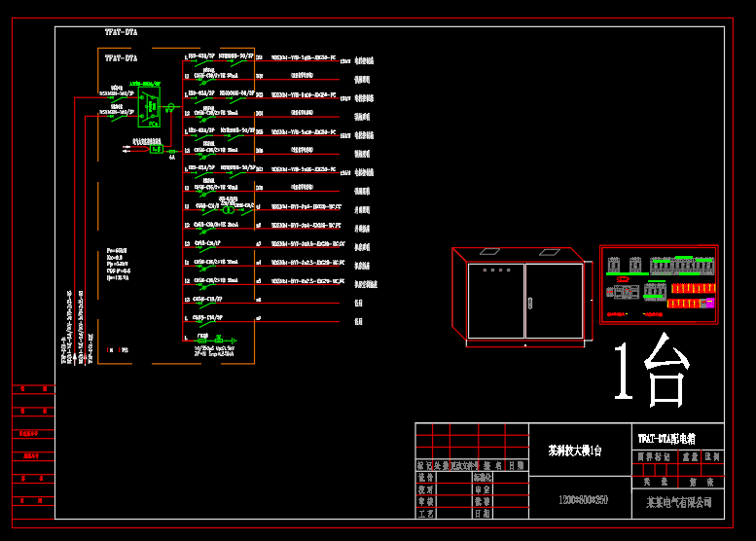This screenshot has width=756, height=541.
Task: Select the "1200*800*250" dimensions text
Action: click(x=584, y=500)
